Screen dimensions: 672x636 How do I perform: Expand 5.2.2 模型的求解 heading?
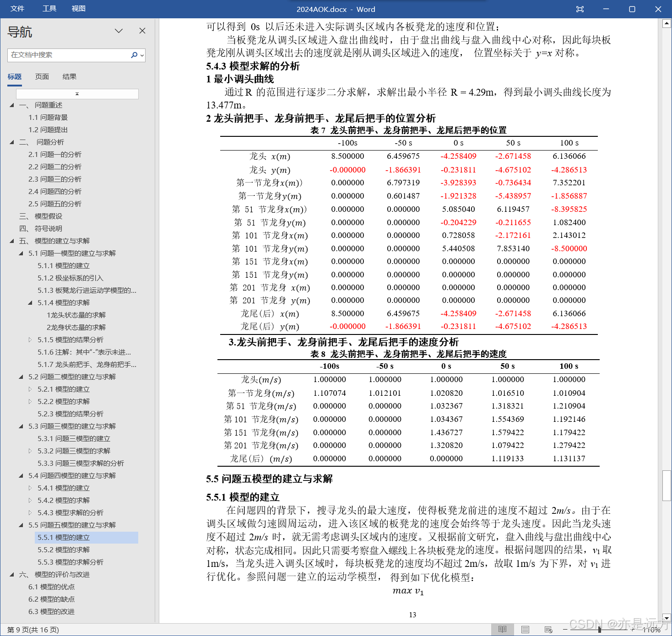pyautogui.click(x=30, y=402)
